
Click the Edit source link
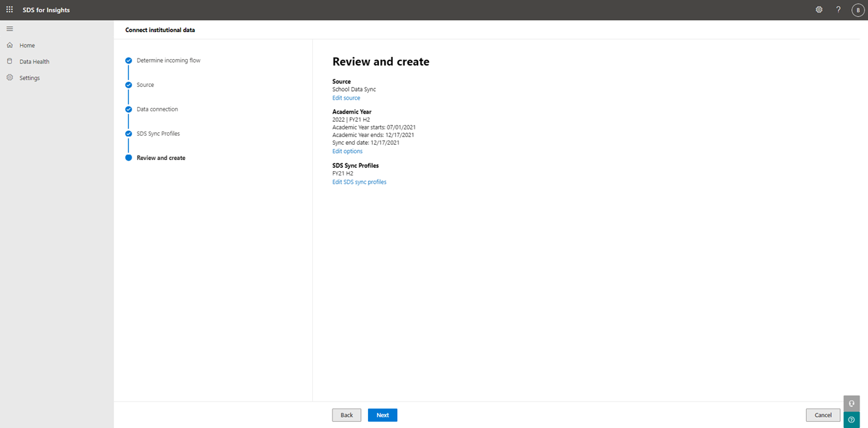[x=346, y=98]
